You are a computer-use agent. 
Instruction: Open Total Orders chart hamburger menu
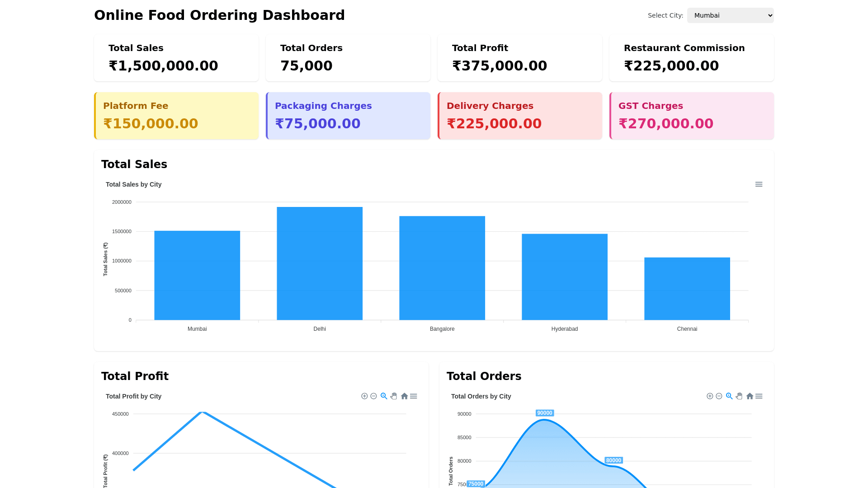pyautogui.click(x=759, y=396)
